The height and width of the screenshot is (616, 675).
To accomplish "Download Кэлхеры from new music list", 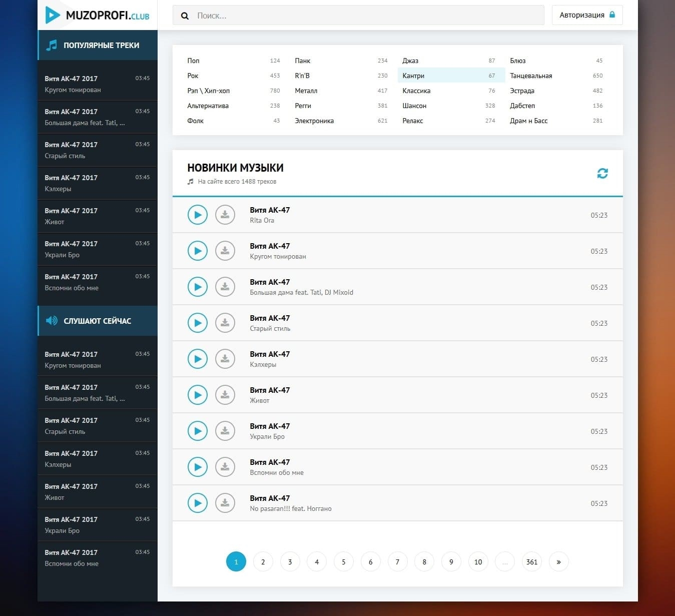I will pyautogui.click(x=225, y=359).
